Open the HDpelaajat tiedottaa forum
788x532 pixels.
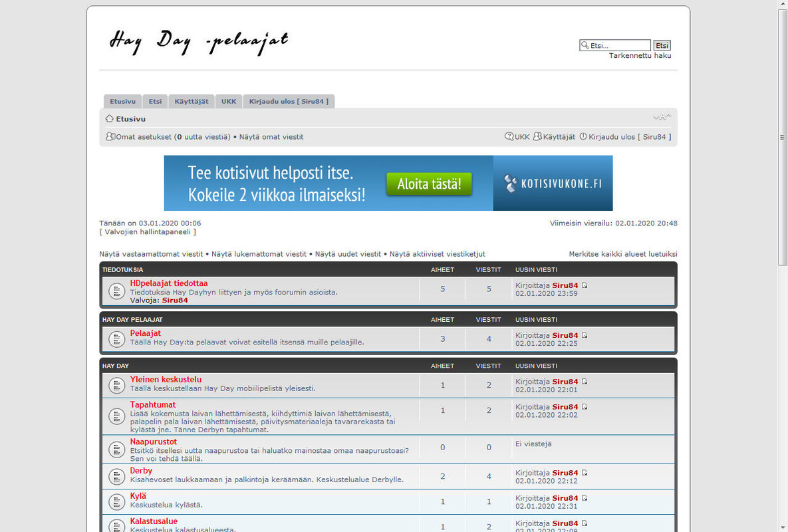click(x=169, y=283)
